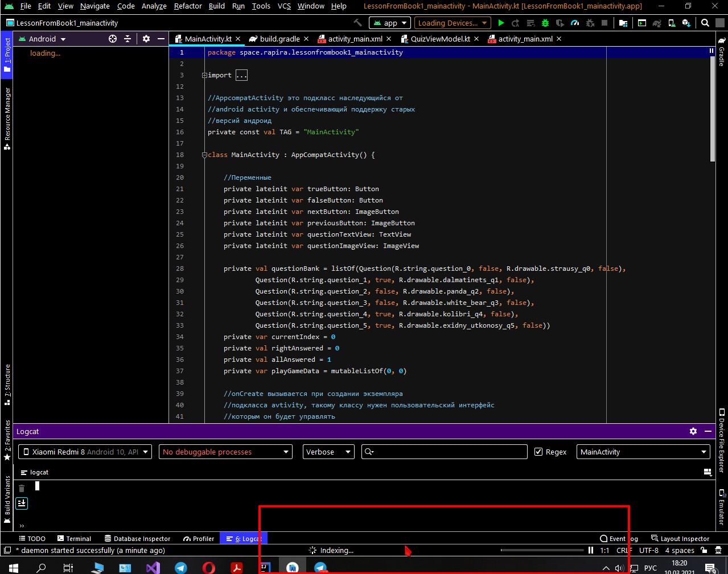Open Logcat panel settings gear

point(693,431)
